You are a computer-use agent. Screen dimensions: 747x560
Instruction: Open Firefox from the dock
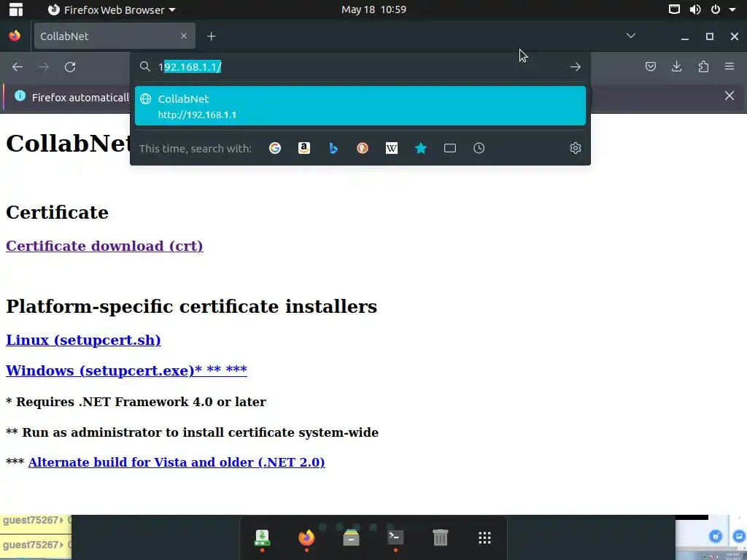click(x=306, y=538)
